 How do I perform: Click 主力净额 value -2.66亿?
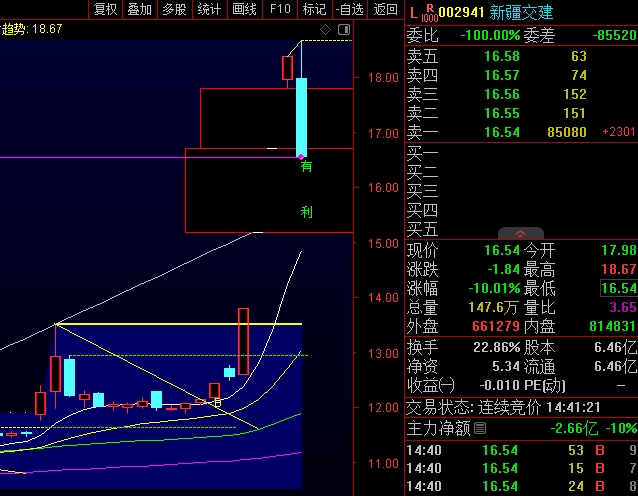[574, 428]
